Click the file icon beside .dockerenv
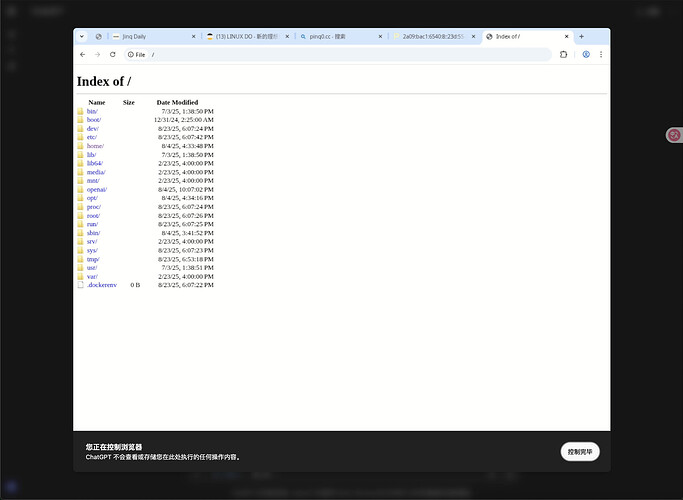The image size is (683, 500). (80, 285)
